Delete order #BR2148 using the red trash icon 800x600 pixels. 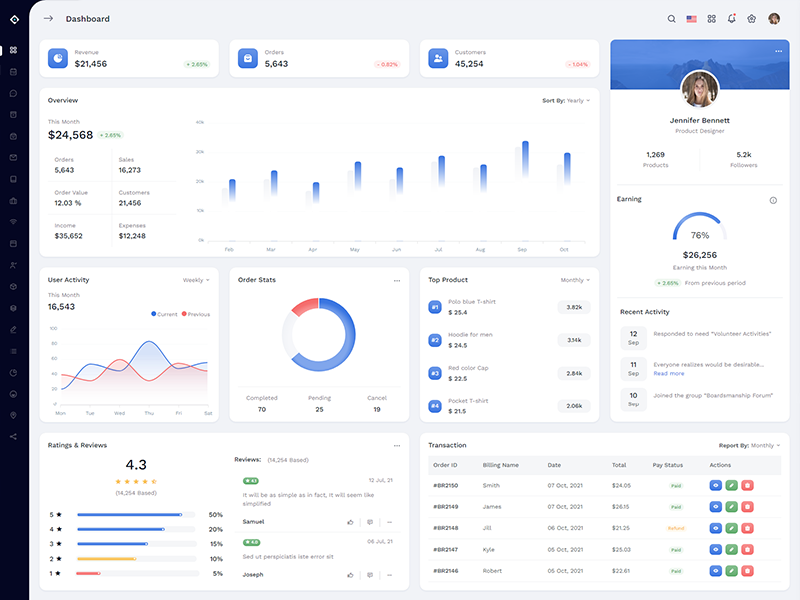coord(747,528)
